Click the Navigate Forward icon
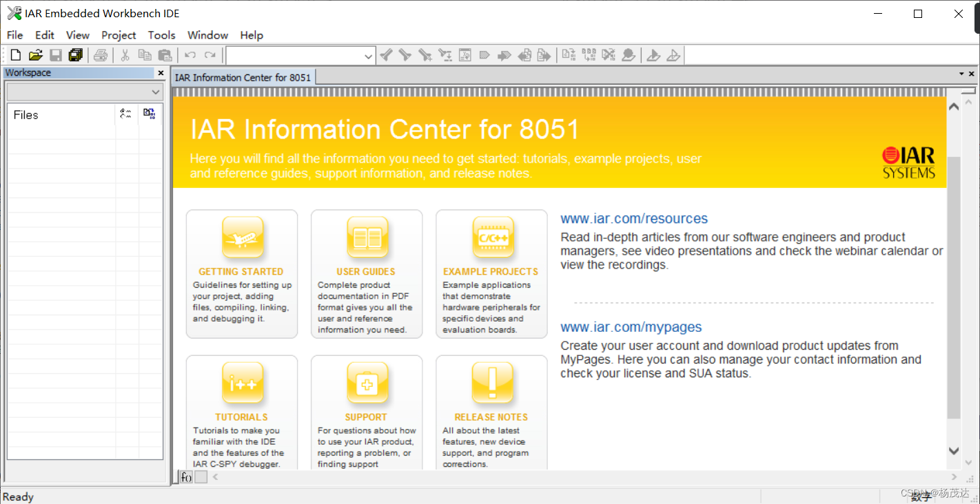 coord(544,55)
